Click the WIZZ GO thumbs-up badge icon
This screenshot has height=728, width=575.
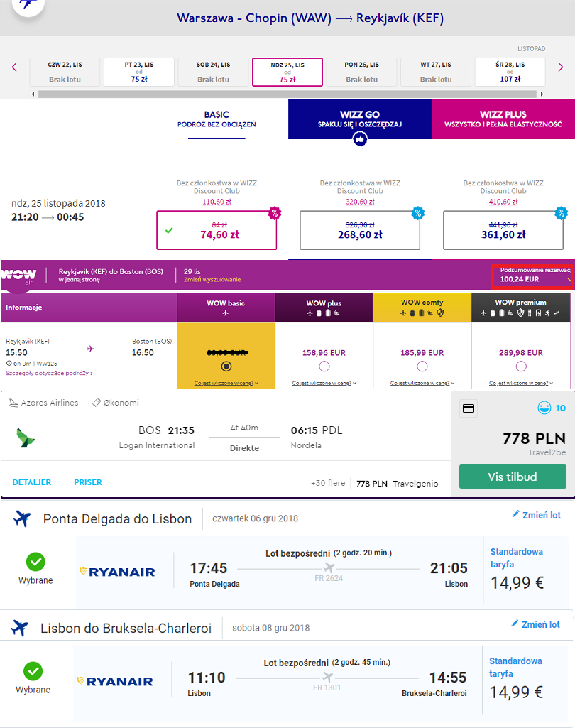tap(360, 138)
